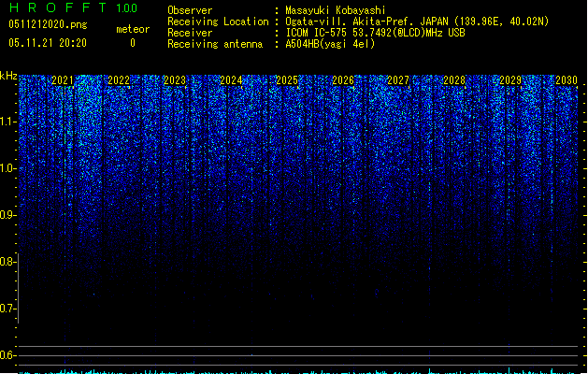Click the Receiving antenna label

coord(215,44)
